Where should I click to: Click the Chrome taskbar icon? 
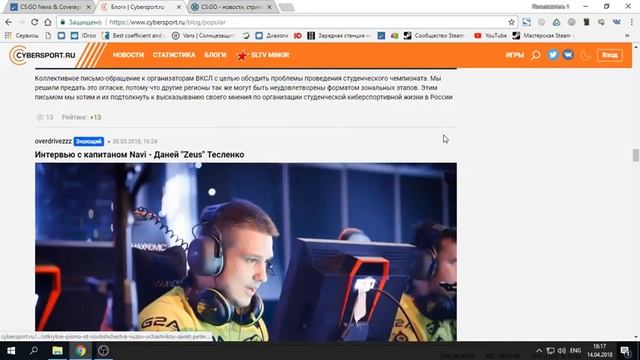coord(80,351)
